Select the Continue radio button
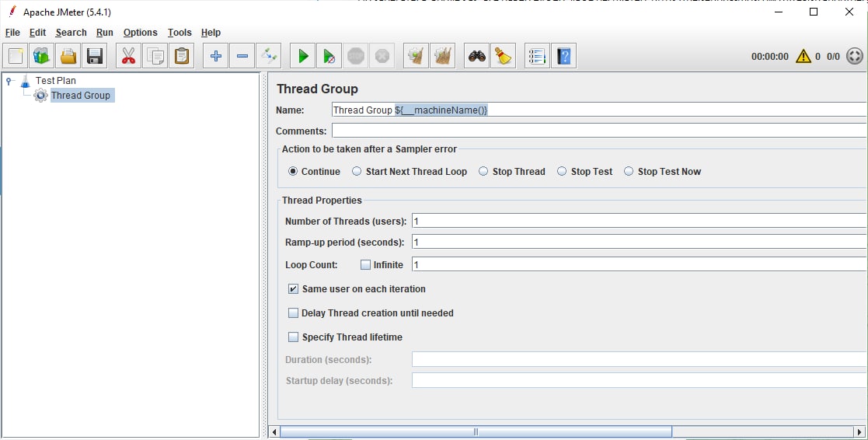The height and width of the screenshot is (440, 868). (293, 172)
